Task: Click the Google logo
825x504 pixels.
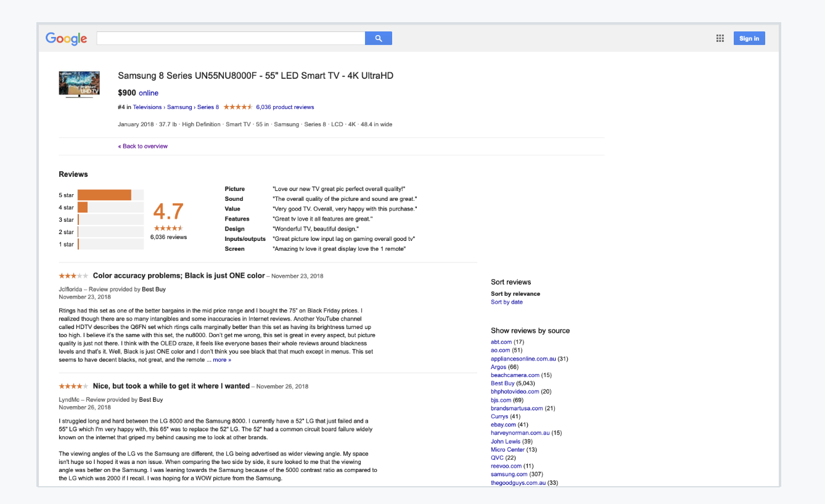Action: click(x=66, y=38)
